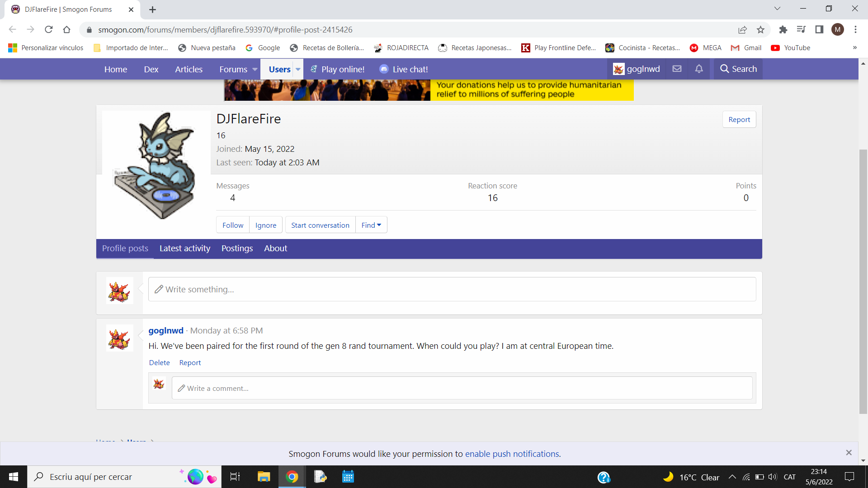
Task: Switch to the About tab
Action: coord(275,249)
